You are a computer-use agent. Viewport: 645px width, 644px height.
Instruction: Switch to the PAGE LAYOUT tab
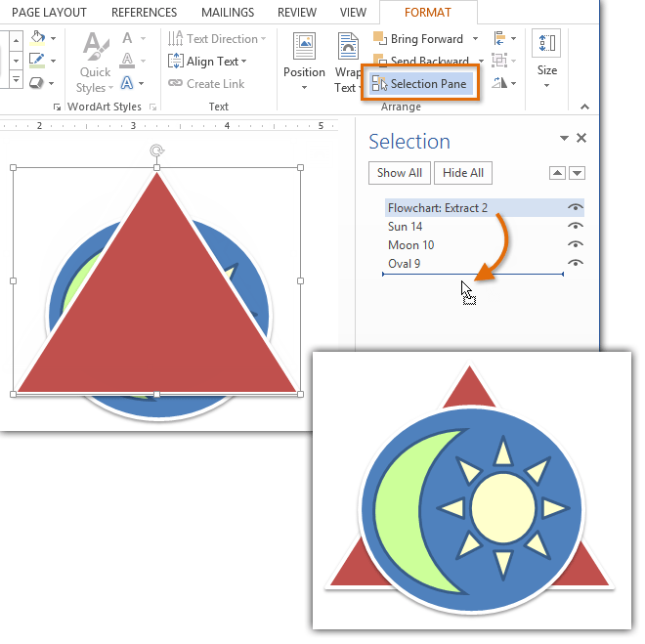[50, 13]
